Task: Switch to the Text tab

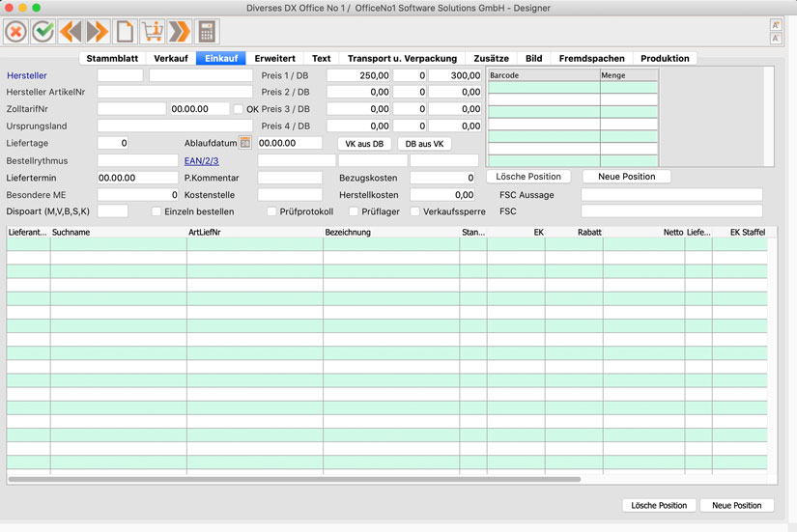Action: tap(322, 59)
